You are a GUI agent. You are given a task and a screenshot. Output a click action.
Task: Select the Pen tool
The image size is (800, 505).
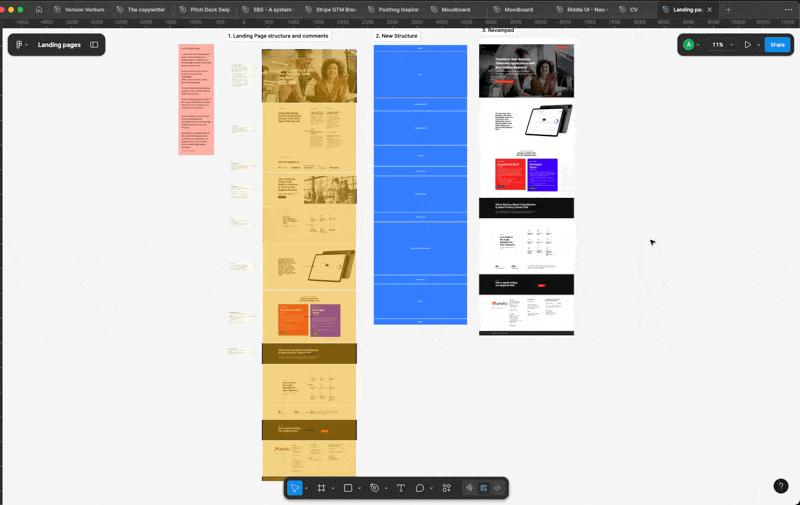tap(374, 488)
